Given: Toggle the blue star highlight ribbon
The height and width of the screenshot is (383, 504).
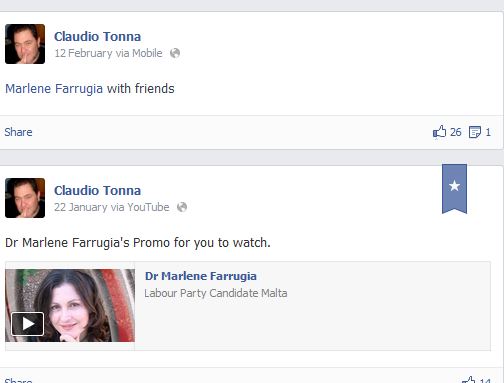Looking at the screenshot, I should coord(454,188).
